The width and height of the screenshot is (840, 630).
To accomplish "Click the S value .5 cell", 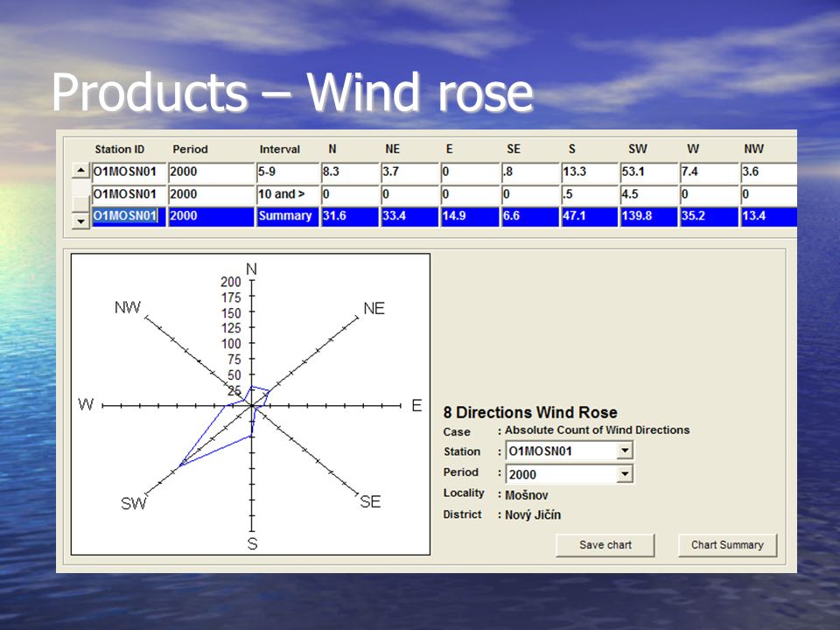I will [589, 194].
